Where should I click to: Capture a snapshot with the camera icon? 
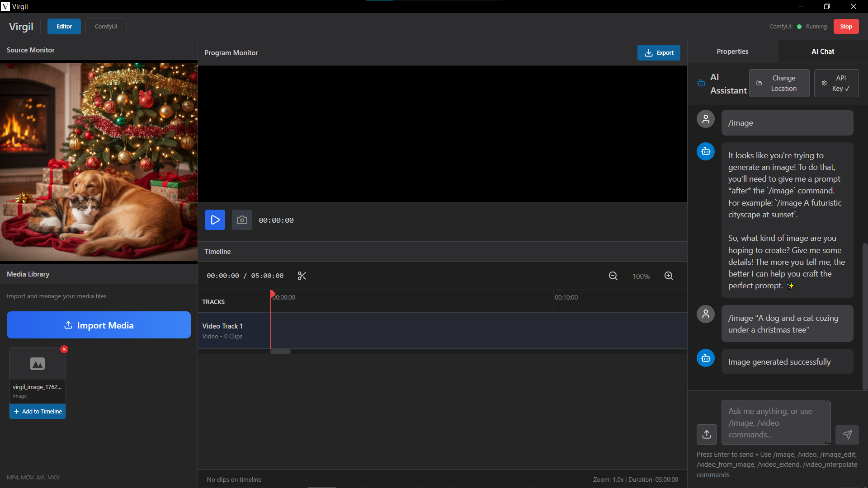(x=242, y=220)
